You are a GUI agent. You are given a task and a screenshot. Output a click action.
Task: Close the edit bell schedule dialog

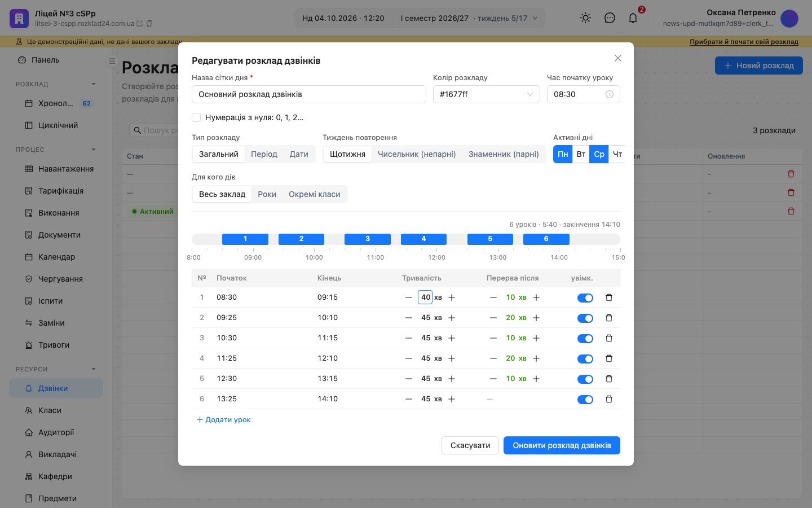618,58
